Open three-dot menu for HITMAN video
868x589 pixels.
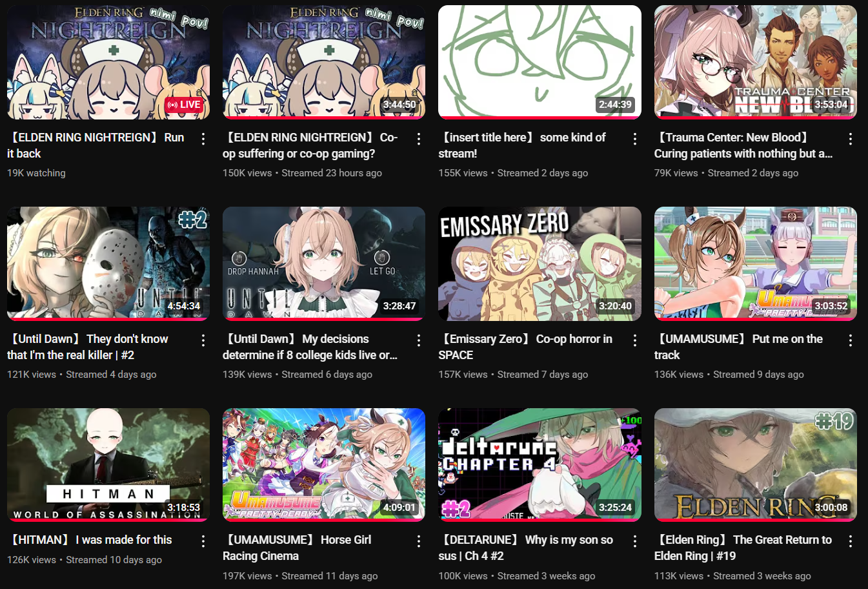pyautogui.click(x=203, y=541)
